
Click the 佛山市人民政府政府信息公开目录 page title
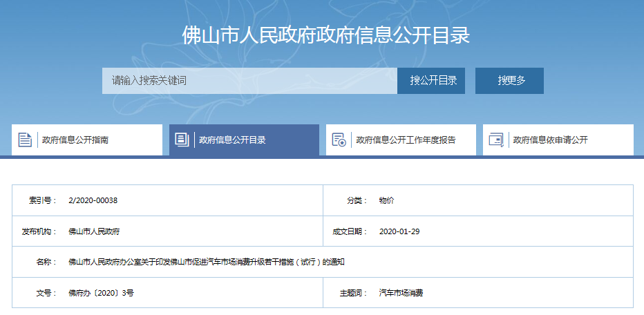tap(325, 36)
